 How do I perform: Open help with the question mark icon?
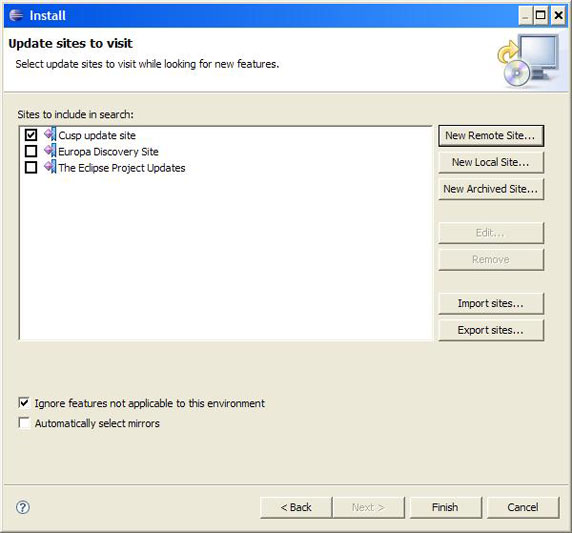[23, 507]
